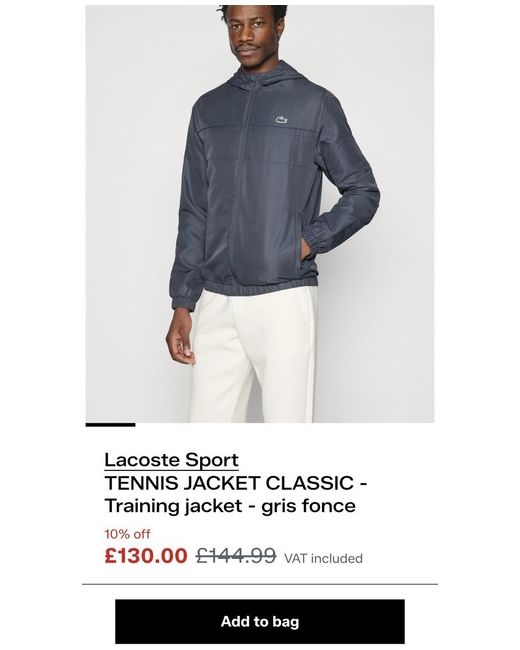520x650 pixels.
Task: Click the jacket side pocket with hand
Action: (x=307, y=251)
